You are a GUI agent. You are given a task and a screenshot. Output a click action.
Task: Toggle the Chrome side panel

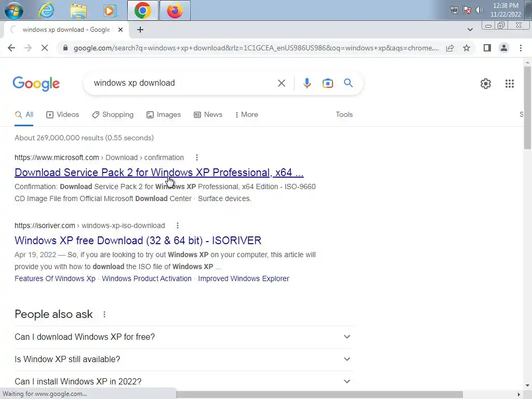[x=487, y=48]
